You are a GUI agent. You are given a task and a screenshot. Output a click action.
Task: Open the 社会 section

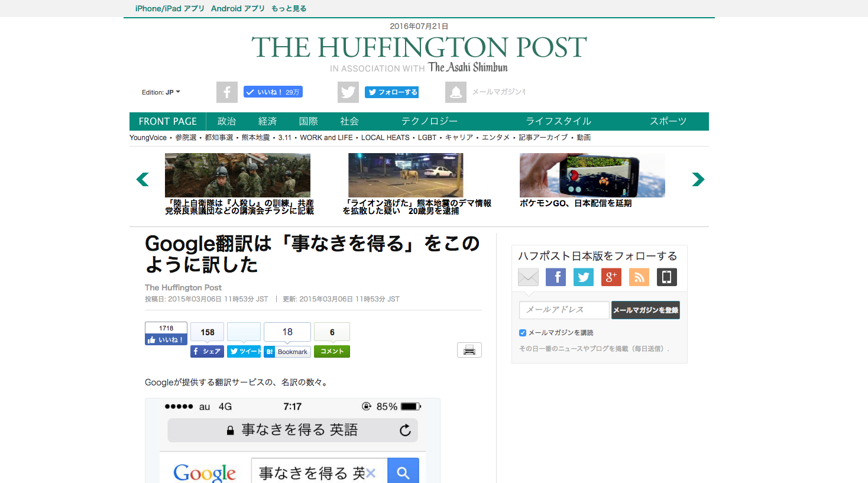pos(349,121)
